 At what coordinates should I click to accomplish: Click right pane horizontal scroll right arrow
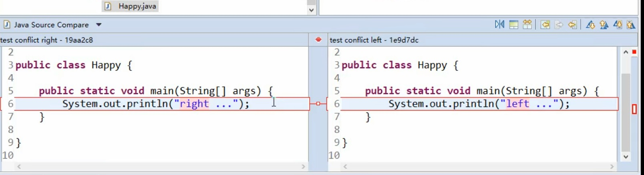click(612, 166)
